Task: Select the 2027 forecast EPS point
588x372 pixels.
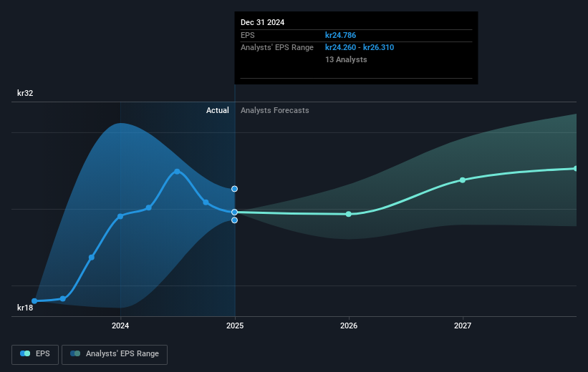Action: [x=463, y=180]
